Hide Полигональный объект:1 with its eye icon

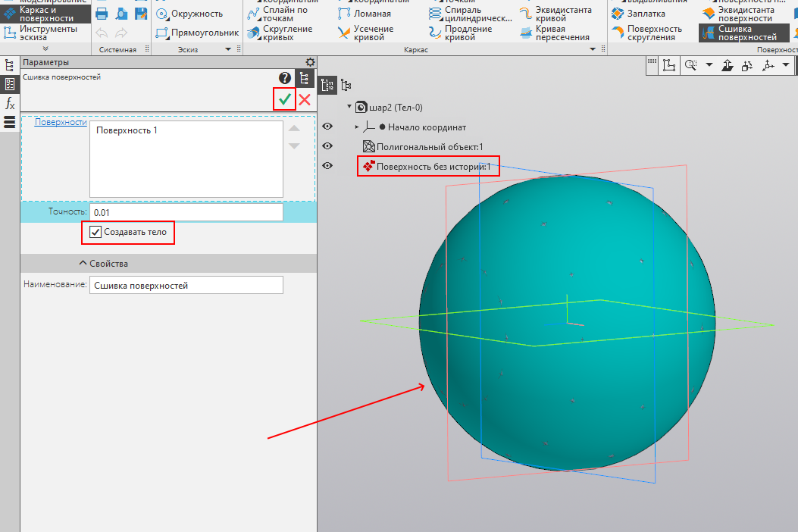[327, 146]
